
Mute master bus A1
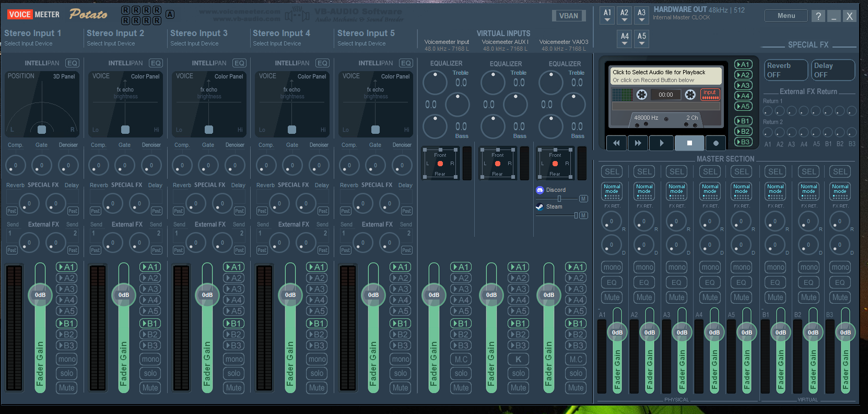click(x=612, y=297)
